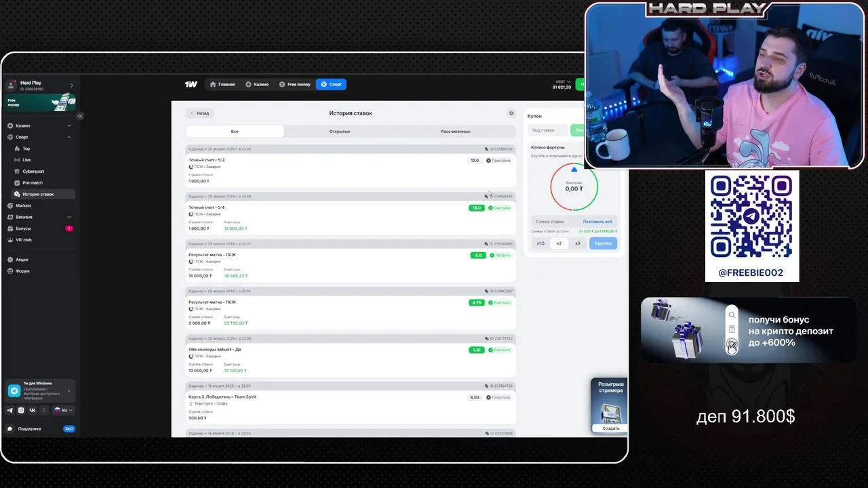Click the 18.0 odds badge
The width and height of the screenshot is (868, 488).
477,208
